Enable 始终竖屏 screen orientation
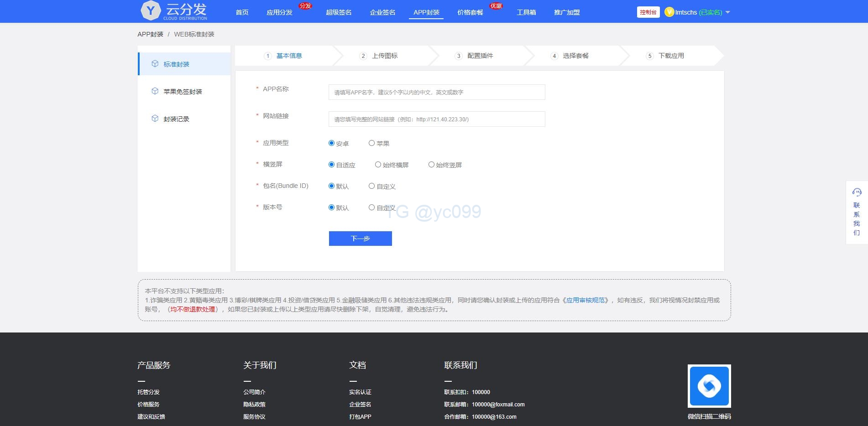The width and height of the screenshot is (868, 426). click(431, 164)
